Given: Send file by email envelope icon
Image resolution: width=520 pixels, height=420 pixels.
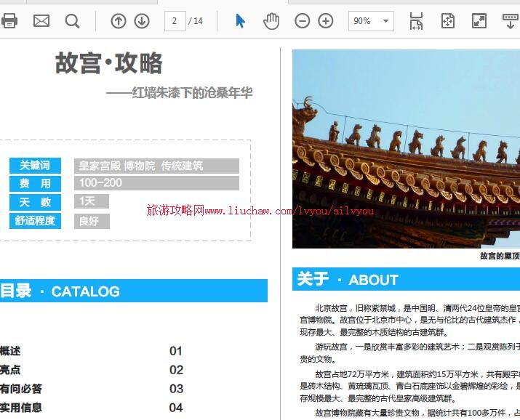Looking at the screenshot, I should click(x=41, y=21).
